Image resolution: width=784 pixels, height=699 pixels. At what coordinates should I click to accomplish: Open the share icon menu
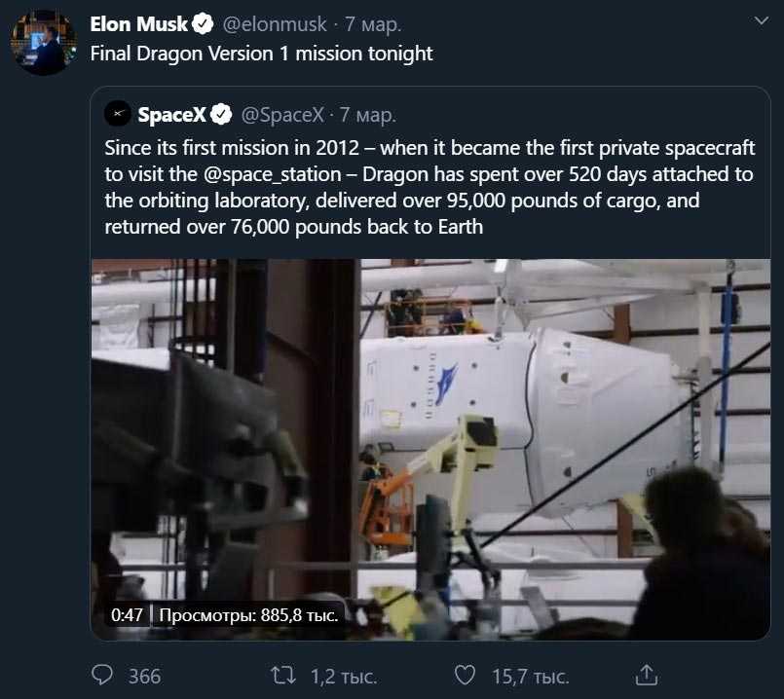(x=645, y=675)
